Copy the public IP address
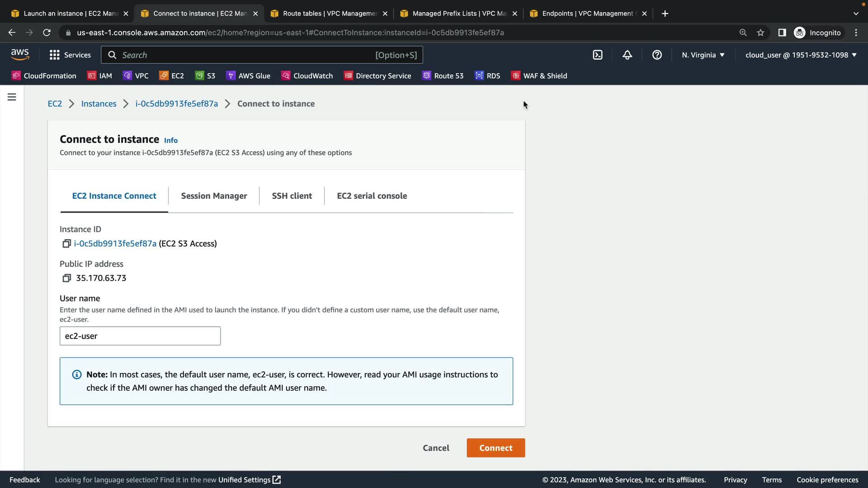This screenshot has width=868, height=488. (x=66, y=278)
